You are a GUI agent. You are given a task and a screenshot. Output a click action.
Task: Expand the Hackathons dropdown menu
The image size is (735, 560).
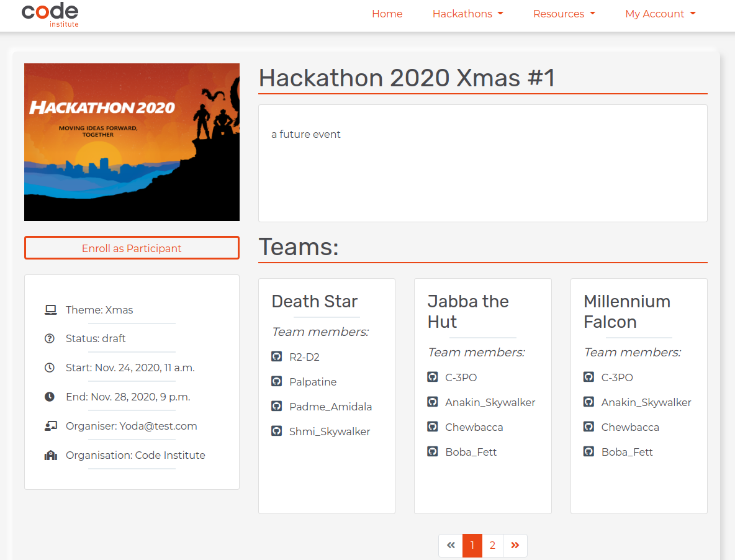pyautogui.click(x=467, y=14)
